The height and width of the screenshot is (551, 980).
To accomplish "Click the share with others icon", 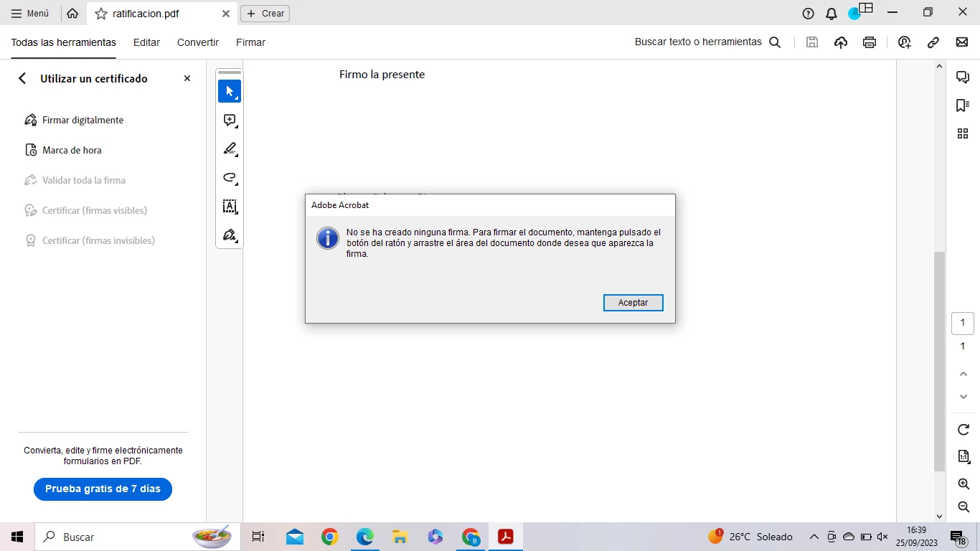I will [x=905, y=42].
